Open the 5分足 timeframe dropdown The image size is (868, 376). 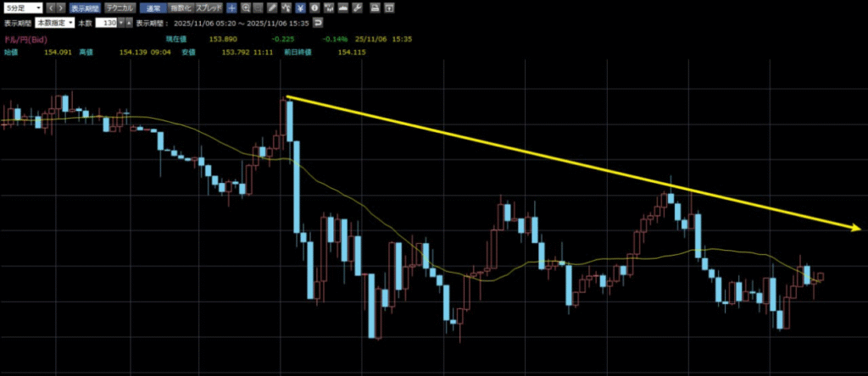coord(23,8)
